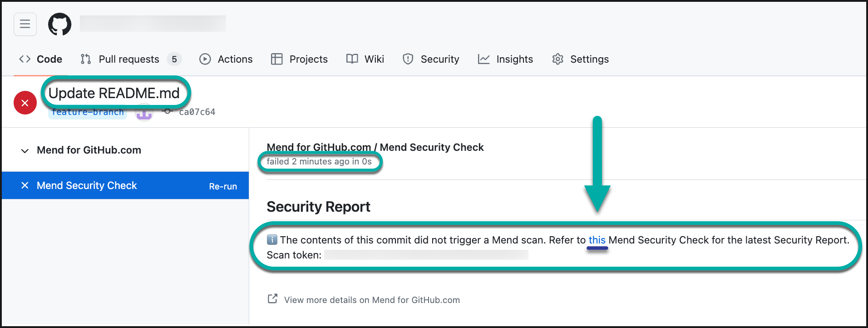Click the feature-branch label

tap(88, 113)
